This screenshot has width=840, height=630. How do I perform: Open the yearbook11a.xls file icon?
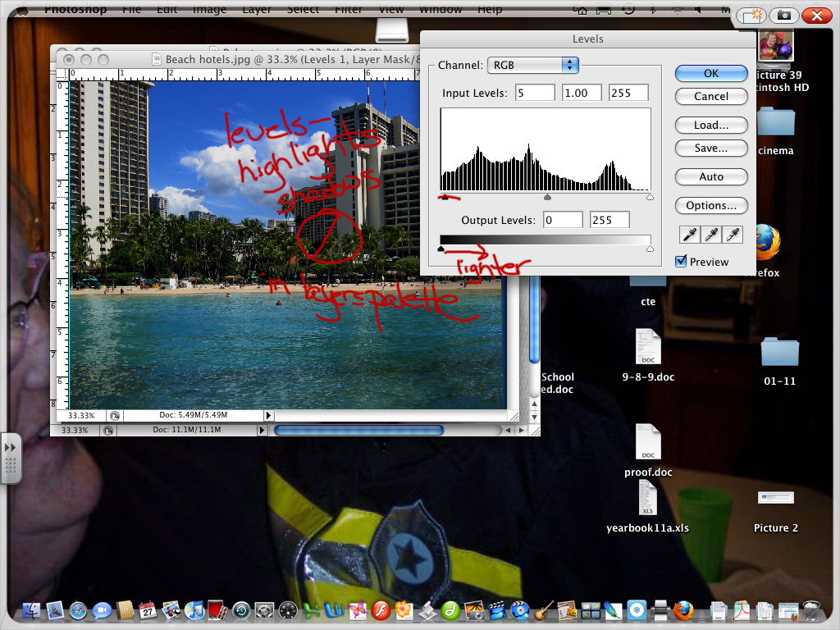(648, 498)
